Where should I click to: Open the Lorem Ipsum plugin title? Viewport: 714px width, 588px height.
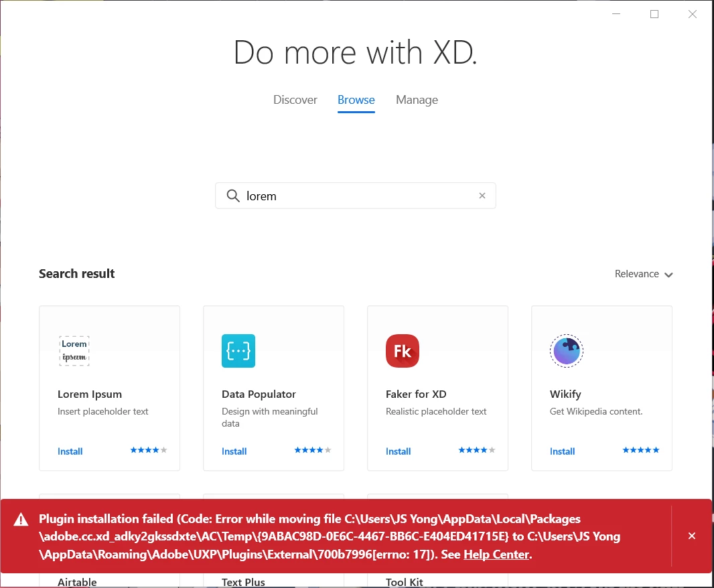pos(90,394)
